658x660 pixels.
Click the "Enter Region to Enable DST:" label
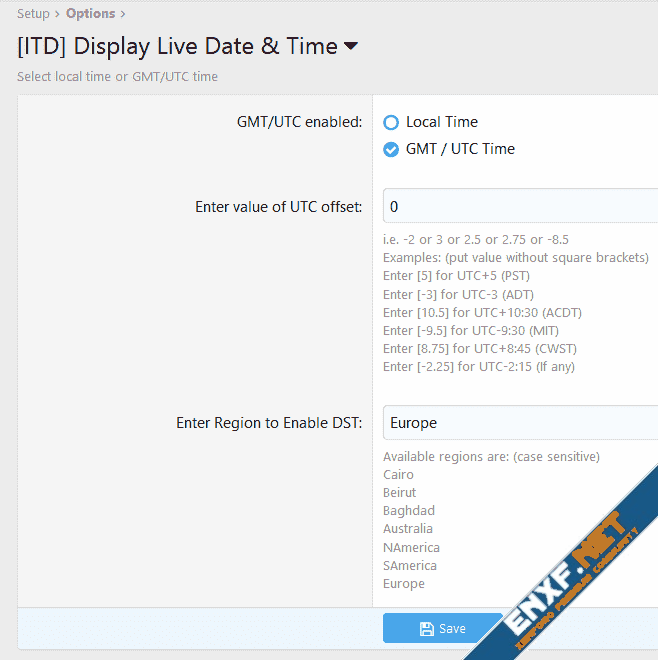[269, 423]
